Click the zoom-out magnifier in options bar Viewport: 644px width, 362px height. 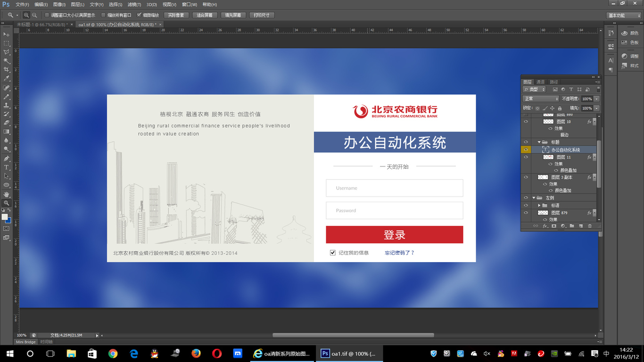point(34,15)
